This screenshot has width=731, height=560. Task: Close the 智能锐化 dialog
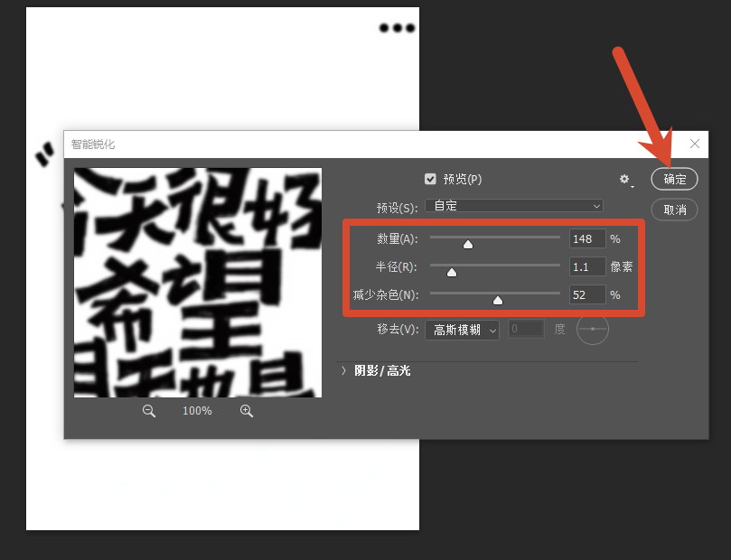click(x=694, y=144)
